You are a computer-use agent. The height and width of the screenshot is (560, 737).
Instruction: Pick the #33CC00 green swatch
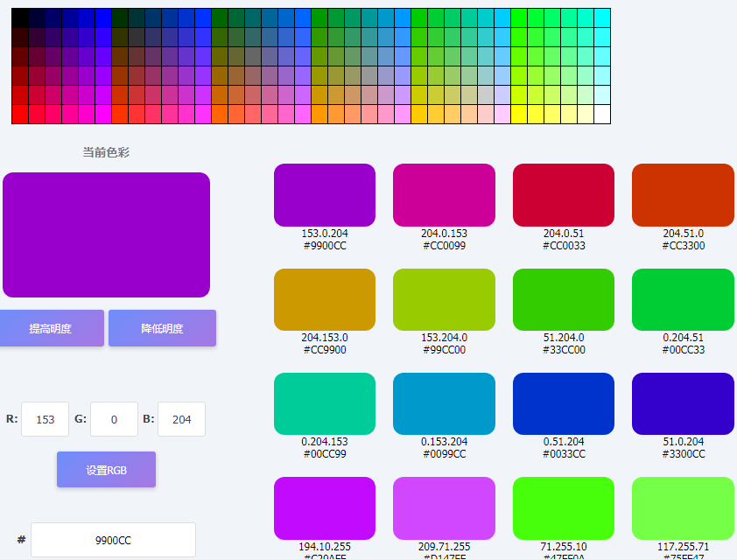pos(563,299)
